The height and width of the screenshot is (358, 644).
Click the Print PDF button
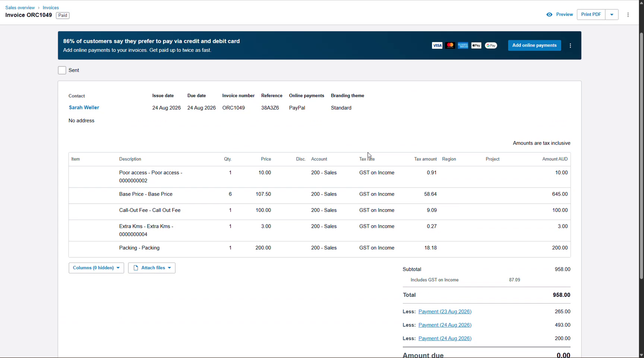[591, 15]
